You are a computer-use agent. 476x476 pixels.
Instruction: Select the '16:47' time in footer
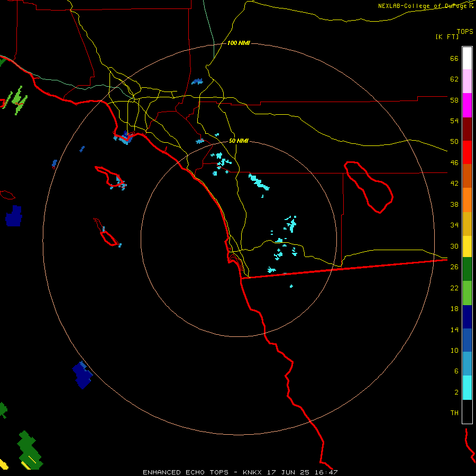tap(326, 472)
